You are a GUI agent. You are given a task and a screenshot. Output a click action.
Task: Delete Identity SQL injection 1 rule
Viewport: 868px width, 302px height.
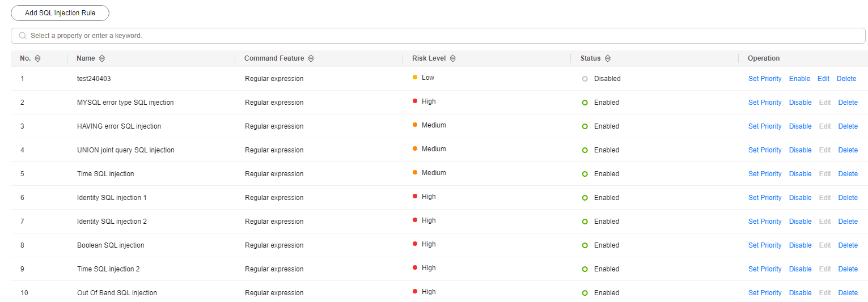(x=848, y=198)
